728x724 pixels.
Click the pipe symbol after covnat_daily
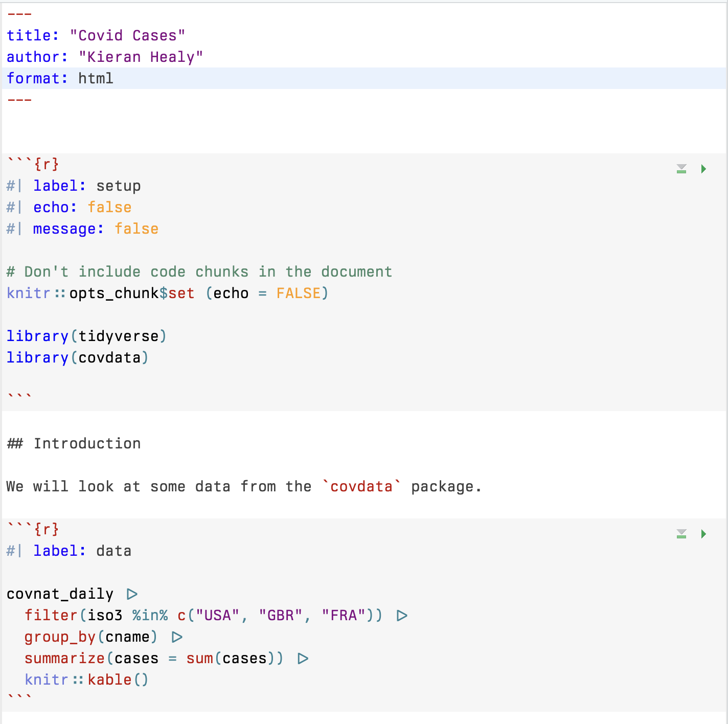click(132, 594)
